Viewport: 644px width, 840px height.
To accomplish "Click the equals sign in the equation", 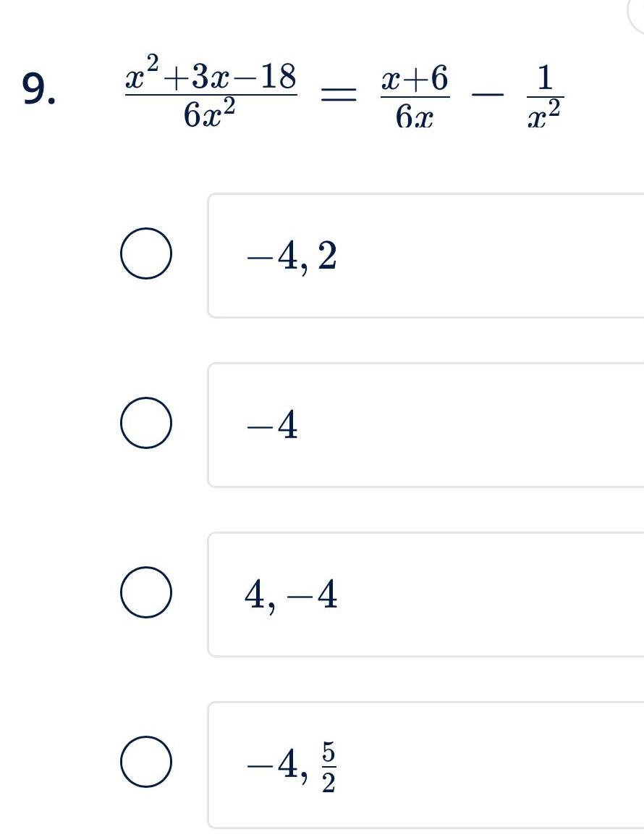I will [x=337, y=93].
